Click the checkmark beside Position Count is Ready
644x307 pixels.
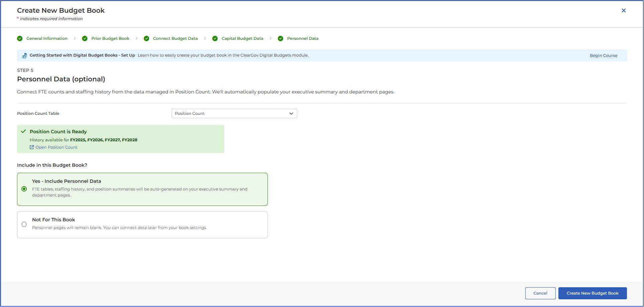pyautogui.click(x=23, y=131)
